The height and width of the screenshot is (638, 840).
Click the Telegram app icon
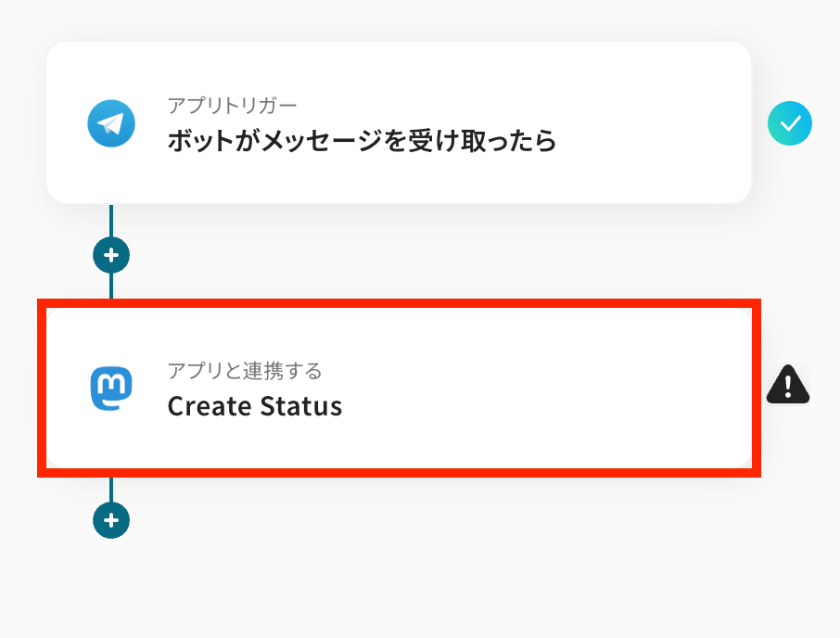click(111, 123)
